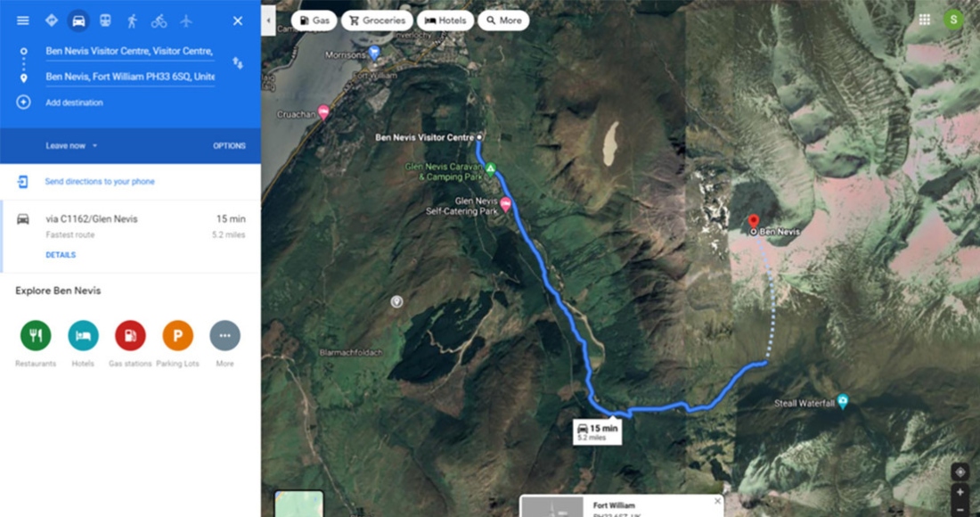
Task: Explore nearby Parking Lots
Action: (177, 336)
